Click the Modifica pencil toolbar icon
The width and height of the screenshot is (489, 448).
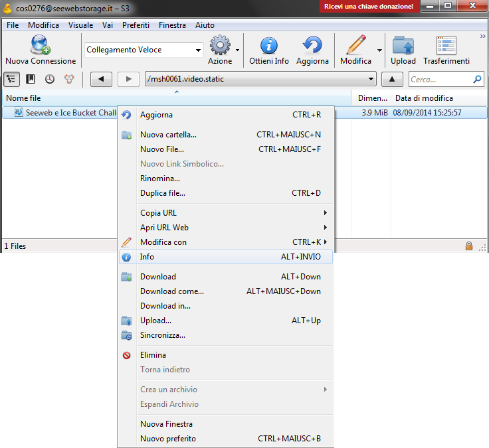pos(356,45)
